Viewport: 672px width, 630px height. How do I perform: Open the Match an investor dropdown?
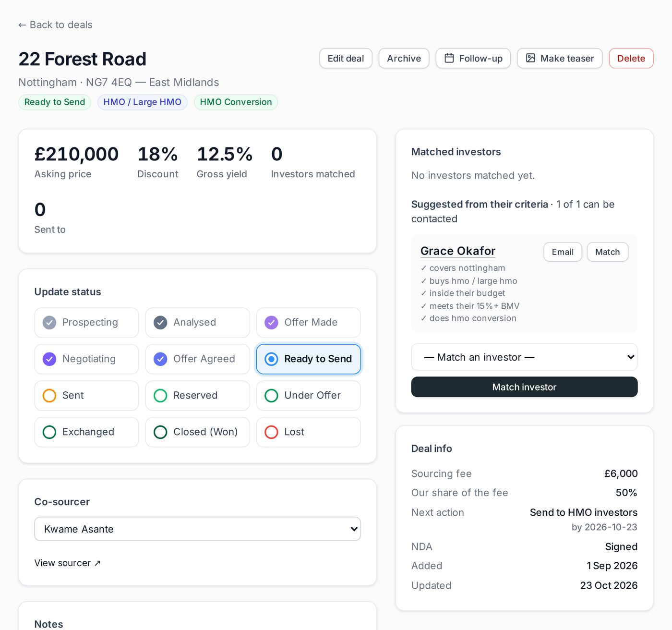tap(524, 357)
